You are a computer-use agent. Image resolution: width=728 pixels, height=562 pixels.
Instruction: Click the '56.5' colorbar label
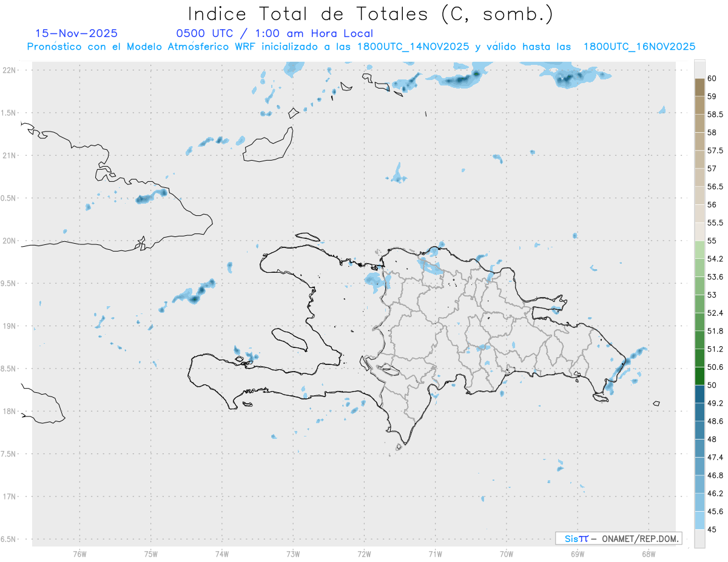click(715, 186)
